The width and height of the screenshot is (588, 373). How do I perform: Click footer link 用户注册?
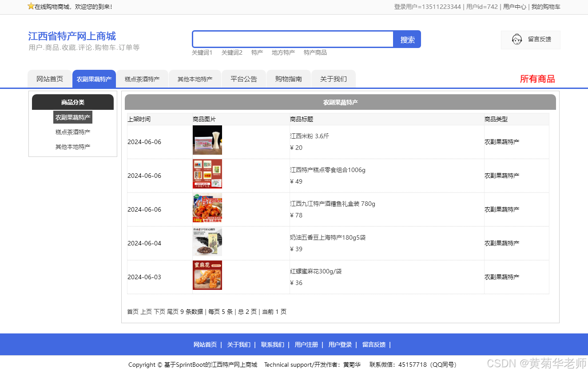point(306,345)
